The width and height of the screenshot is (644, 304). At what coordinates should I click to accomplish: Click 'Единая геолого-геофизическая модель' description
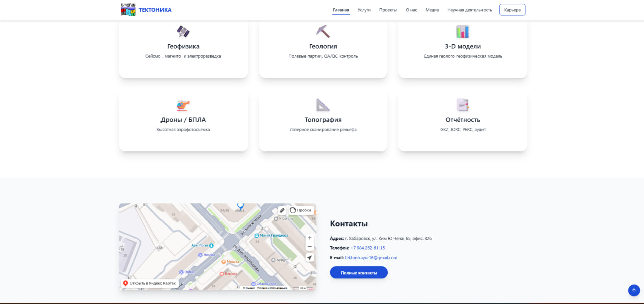[463, 56]
